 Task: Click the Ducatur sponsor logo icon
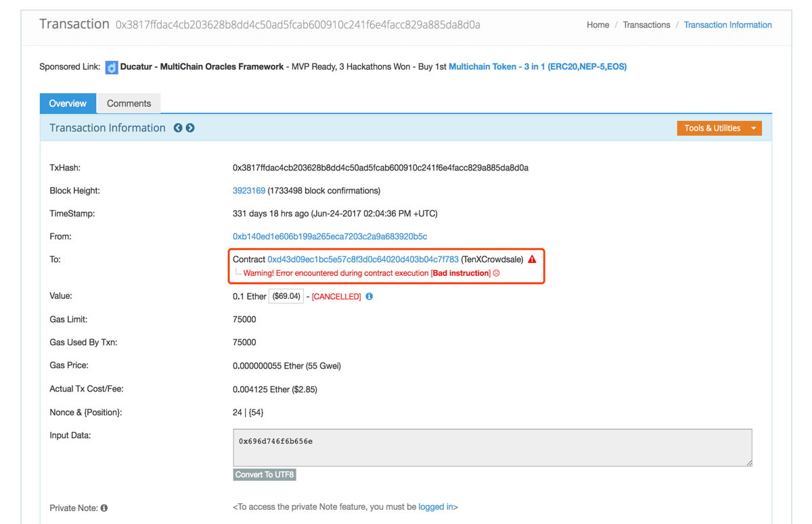pyautogui.click(x=111, y=66)
